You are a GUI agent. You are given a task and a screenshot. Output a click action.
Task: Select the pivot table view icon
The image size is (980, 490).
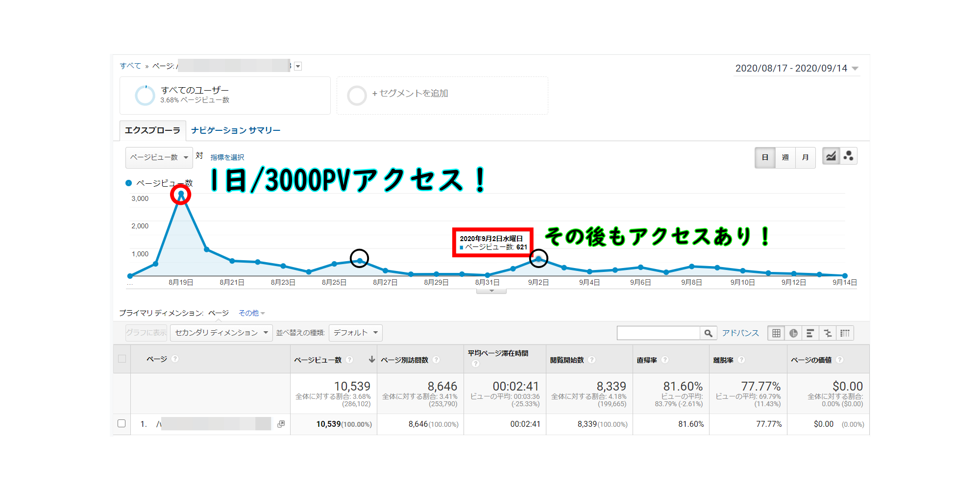[845, 333]
